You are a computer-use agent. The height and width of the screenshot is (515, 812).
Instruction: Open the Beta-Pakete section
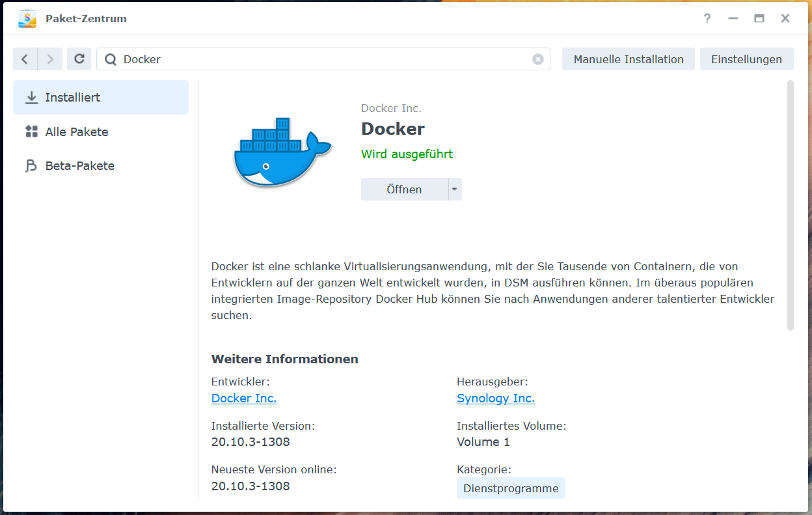point(79,165)
